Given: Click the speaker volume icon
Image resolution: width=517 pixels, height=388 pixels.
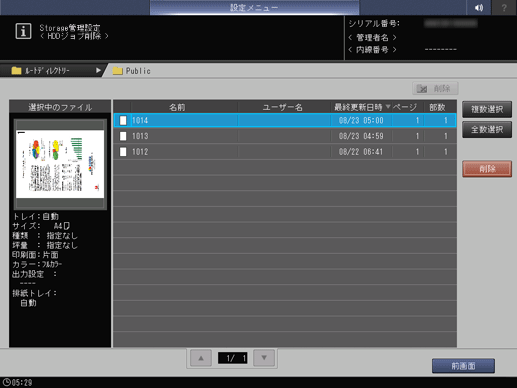Looking at the screenshot, I should (479, 7).
